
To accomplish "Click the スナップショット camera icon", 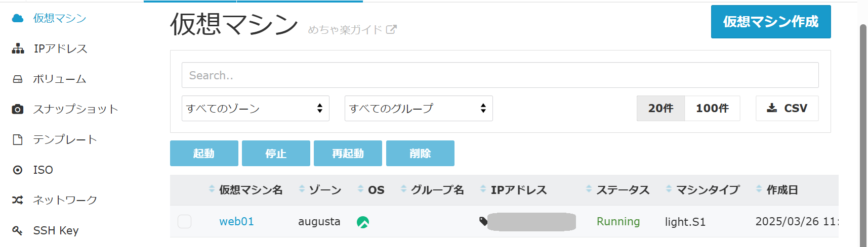I will (18, 110).
